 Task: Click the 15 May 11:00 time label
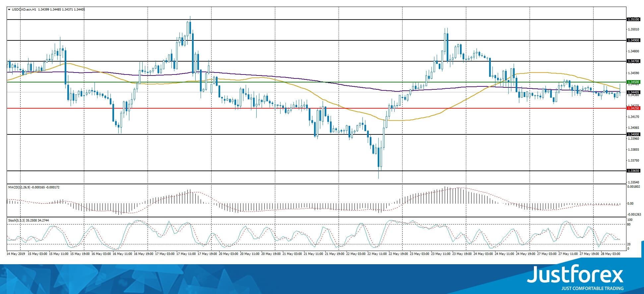(x=58, y=254)
